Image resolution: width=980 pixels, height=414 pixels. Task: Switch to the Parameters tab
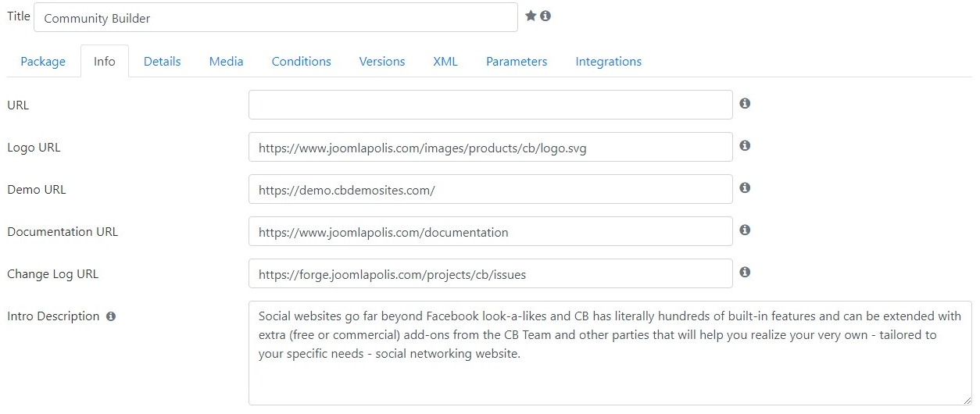517,61
